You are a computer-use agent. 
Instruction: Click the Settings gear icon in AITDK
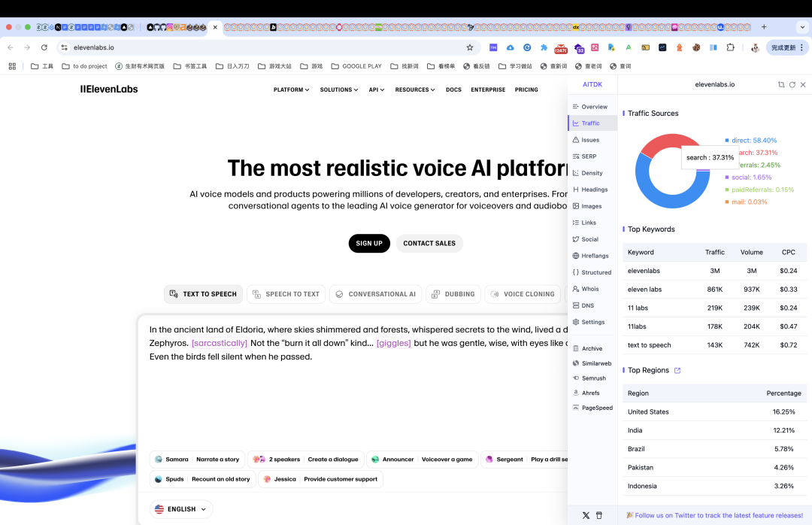point(576,323)
